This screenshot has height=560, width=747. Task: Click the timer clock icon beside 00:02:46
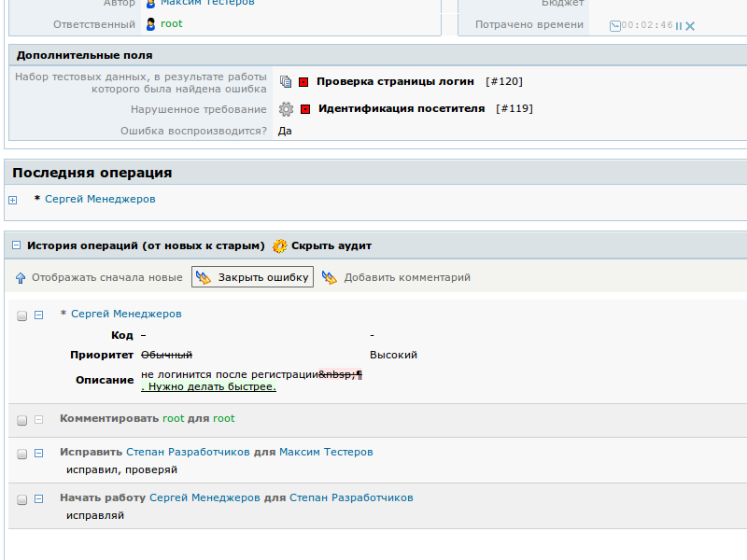tap(614, 25)
